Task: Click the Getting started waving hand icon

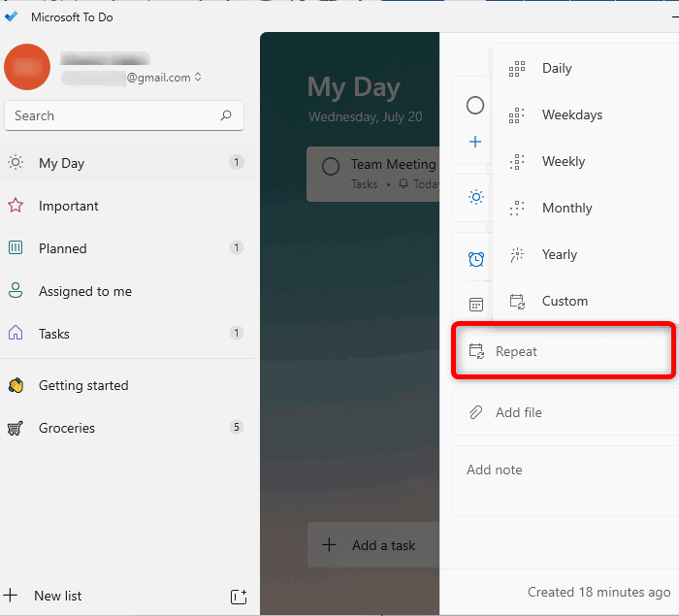Action: tap(16, 385)
